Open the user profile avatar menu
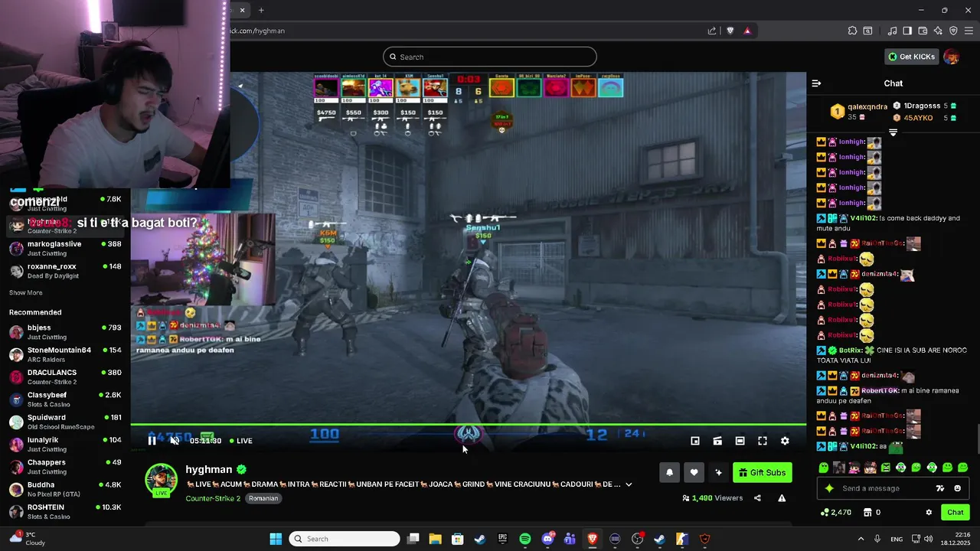The height and width of the screenshot is (551, 980). 952,57
